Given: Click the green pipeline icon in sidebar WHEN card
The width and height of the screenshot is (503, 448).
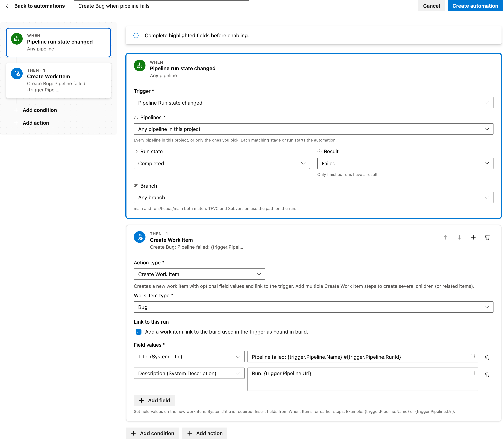Looking at the screenshot, I should click(17, 39).
